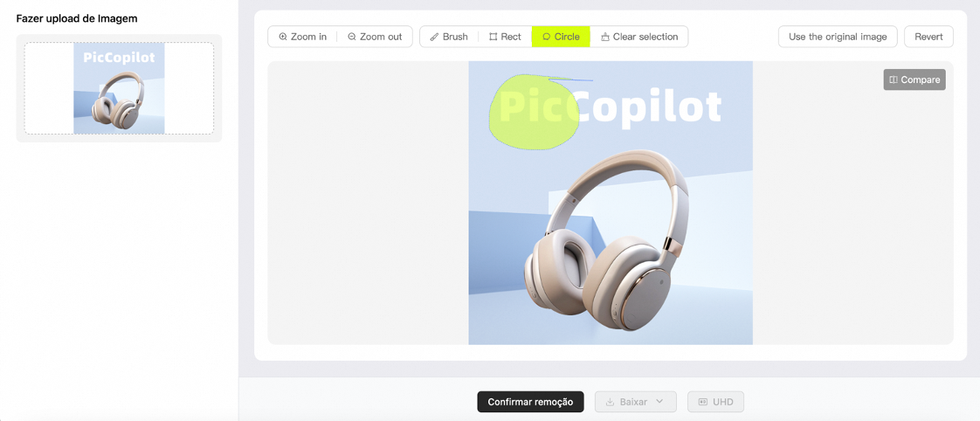Click the download arrow icon beside Baixar
Viewport: 980px width, 421px height.
[x=610, y=402]
